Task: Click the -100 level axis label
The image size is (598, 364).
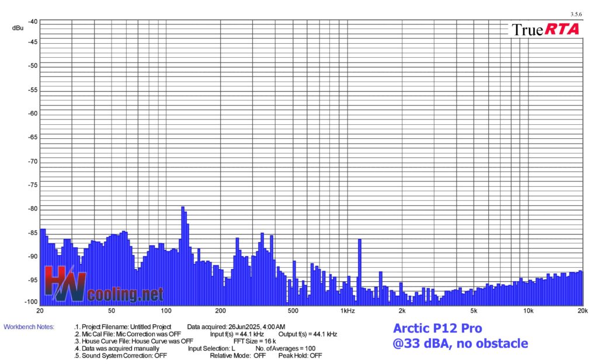Action: (32, 302)
